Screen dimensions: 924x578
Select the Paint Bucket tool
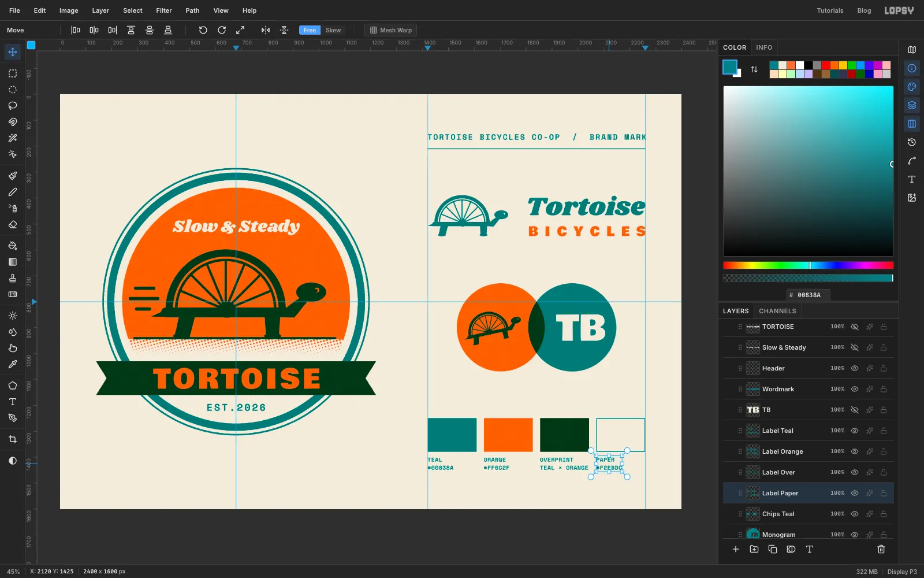pos(13,246)
